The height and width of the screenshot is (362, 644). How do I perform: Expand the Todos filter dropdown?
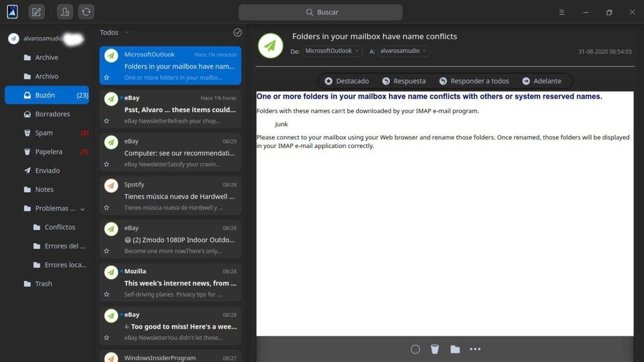click(x=114, y=32)
